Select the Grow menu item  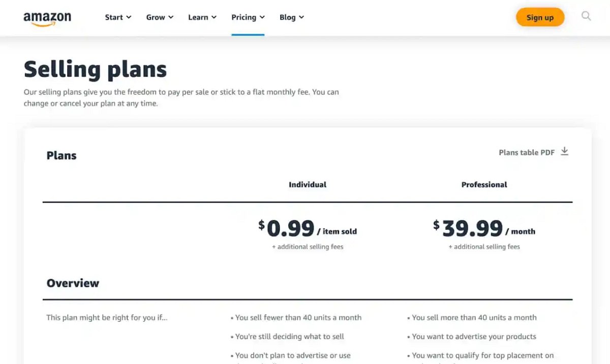155,17
